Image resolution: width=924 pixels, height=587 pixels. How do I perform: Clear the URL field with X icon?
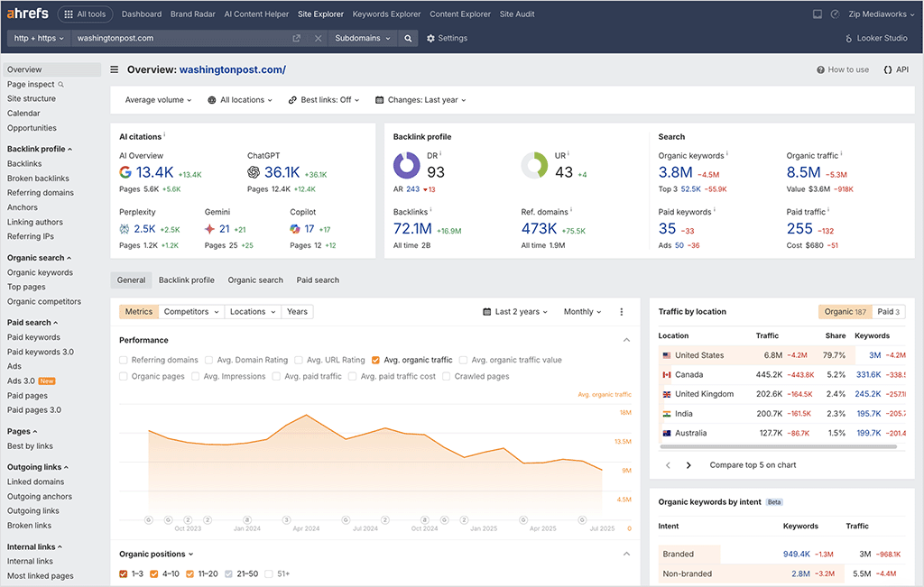(x=318, y=38)
